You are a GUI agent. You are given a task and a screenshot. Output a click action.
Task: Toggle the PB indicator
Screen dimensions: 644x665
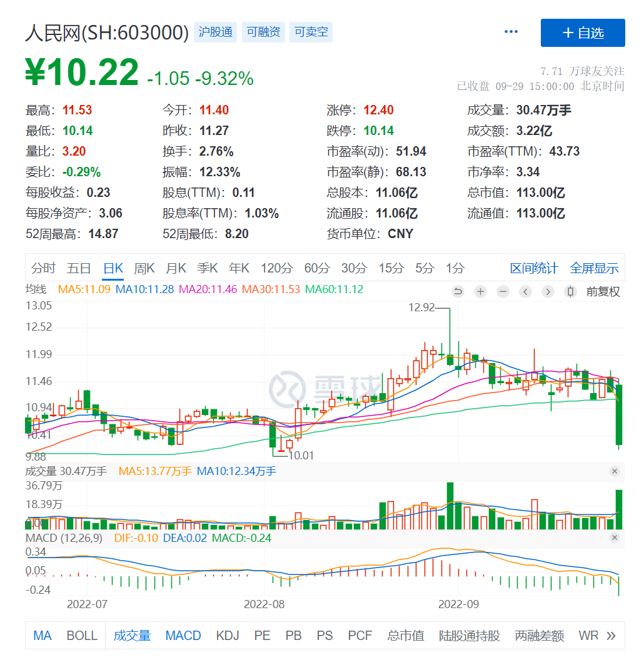click(293, 635)
